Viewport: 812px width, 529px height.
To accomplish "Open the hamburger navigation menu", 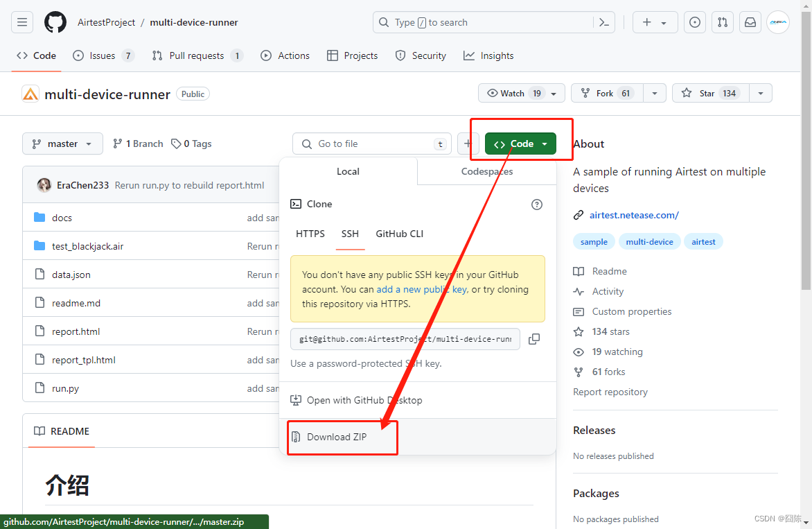I will [22, 22].
